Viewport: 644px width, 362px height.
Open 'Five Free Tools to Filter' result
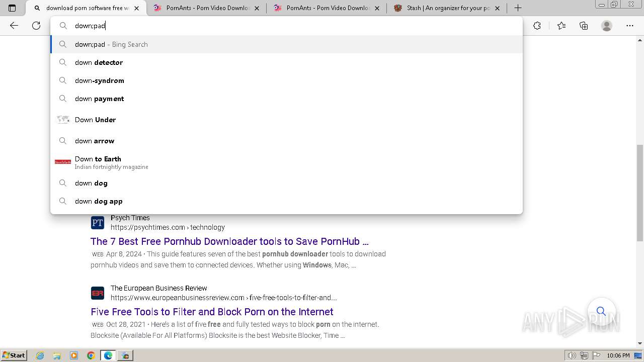click(212, 312)
